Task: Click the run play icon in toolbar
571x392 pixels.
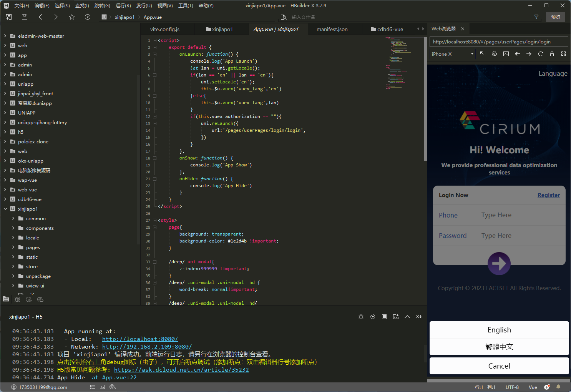Action: pyautogui.click(x=88, y=17)
